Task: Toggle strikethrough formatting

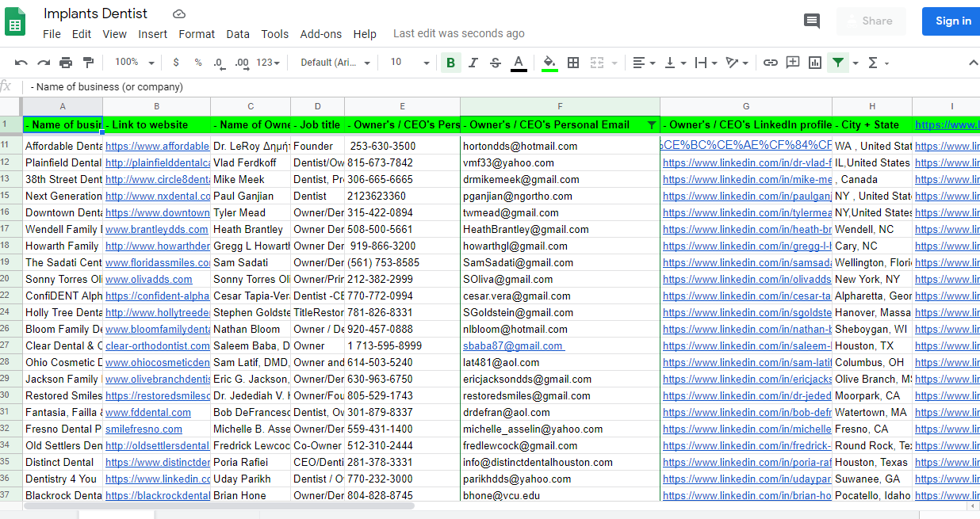Action: (x=496, y=63)
